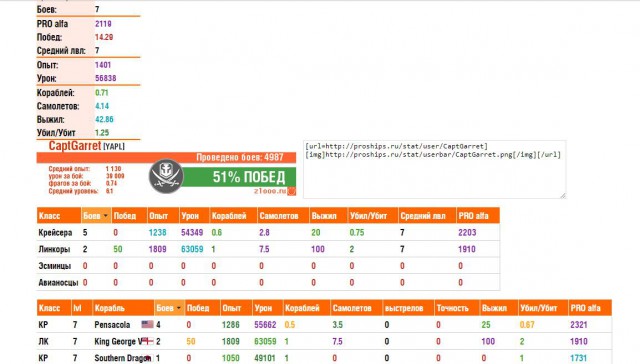This screenshot has height=364, width=640.
Task: Click the US flag next to Pensacola
Action: (147, 324)
